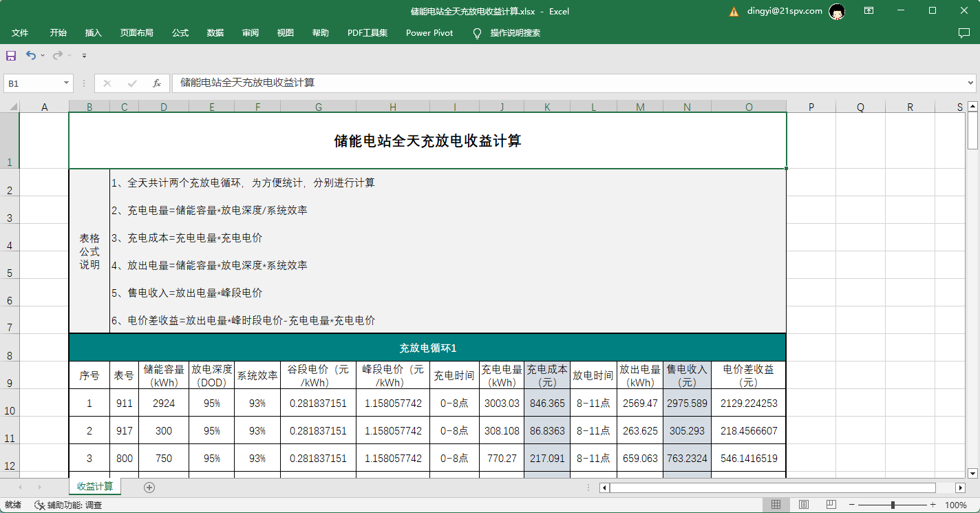This screenshot has width=980, height=513.
Task: Open the 数据 ribbon tab
Action: 215,32
